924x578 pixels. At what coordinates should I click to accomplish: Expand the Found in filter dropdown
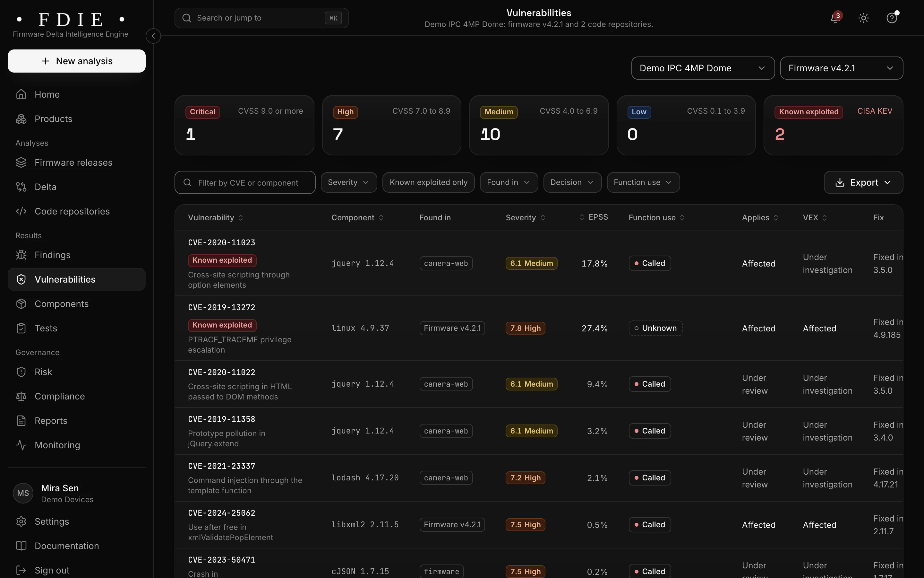[509, 182]
